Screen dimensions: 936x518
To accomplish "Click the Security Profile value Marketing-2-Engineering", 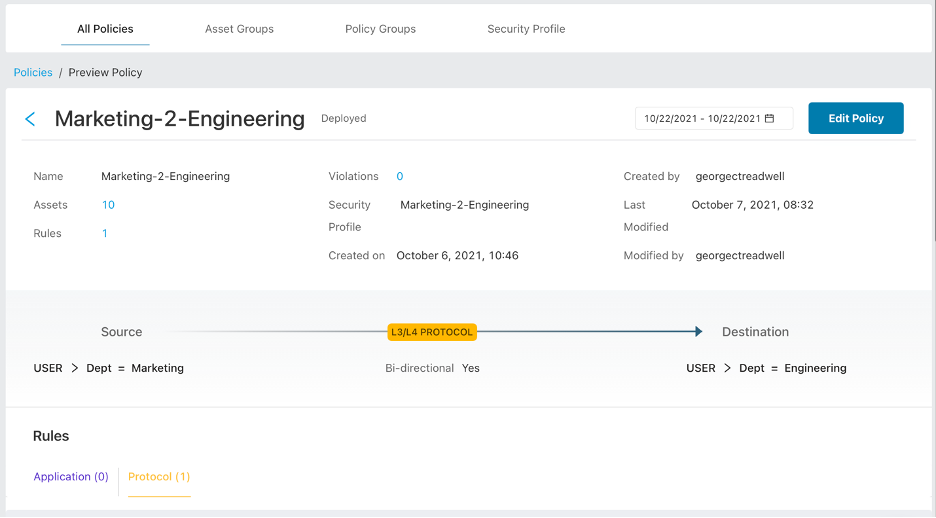I will pyautogui.click(x=464, y=205).
